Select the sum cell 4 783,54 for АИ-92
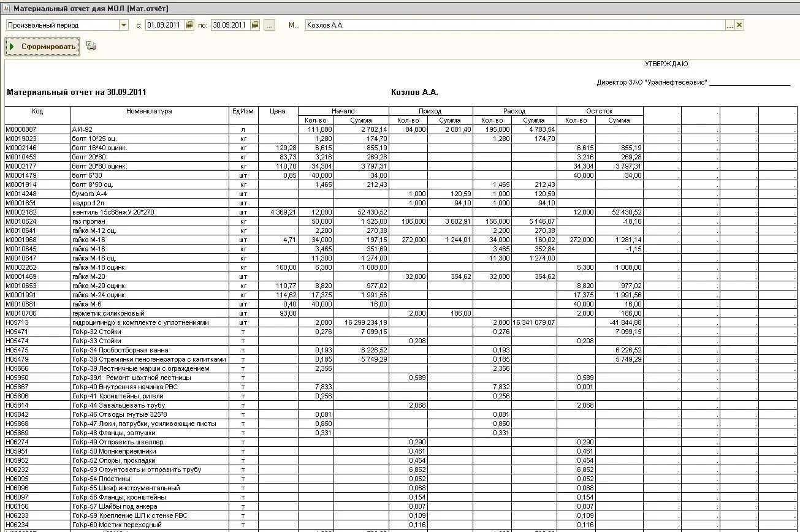Screen dimensions: 800x532 tap(534, 129)
